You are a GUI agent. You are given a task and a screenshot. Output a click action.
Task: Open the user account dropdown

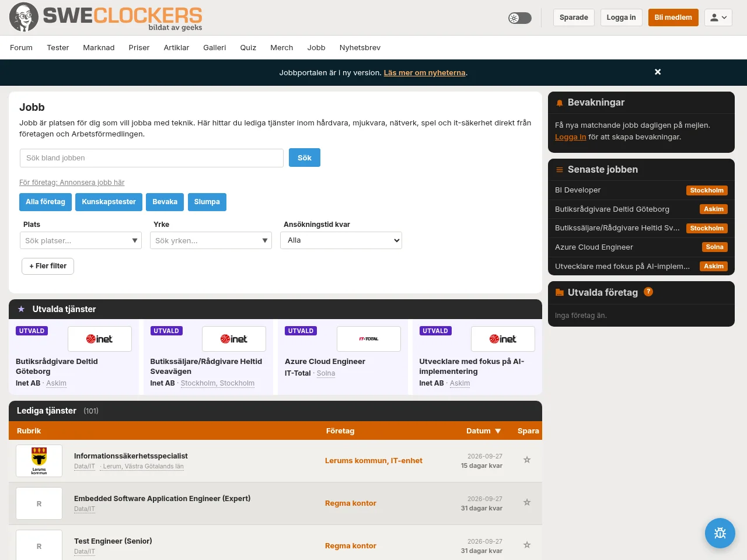pos(718,17)
